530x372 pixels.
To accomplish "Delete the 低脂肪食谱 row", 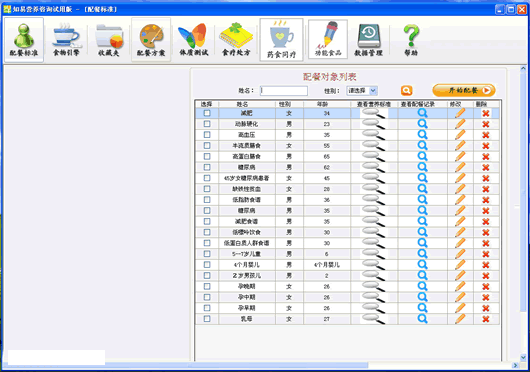I will pos(486,200).
